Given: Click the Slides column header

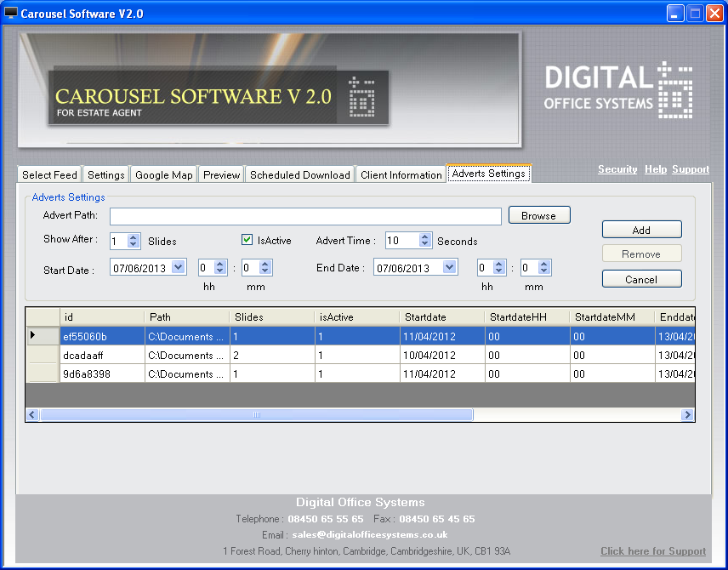Looking at the screenshot, I should pos(272,316).
